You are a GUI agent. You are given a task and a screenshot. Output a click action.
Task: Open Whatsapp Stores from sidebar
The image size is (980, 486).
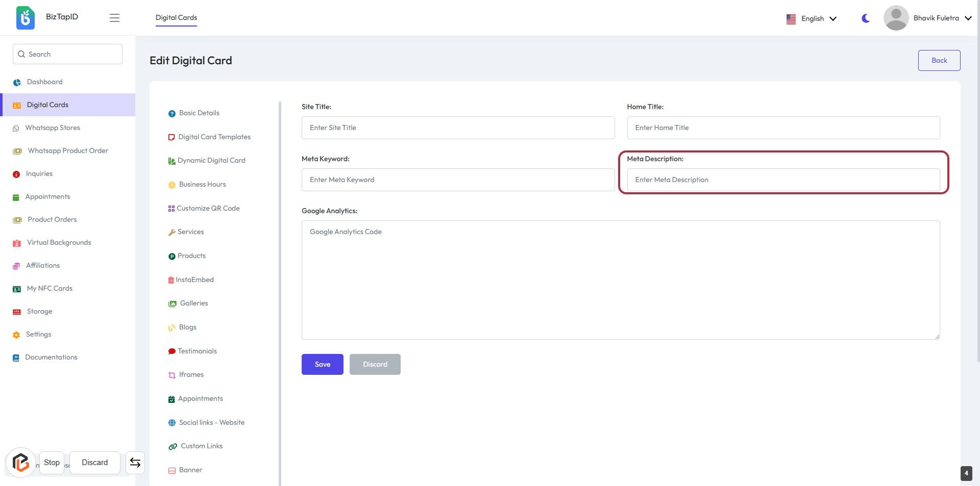tap(53, 128)
